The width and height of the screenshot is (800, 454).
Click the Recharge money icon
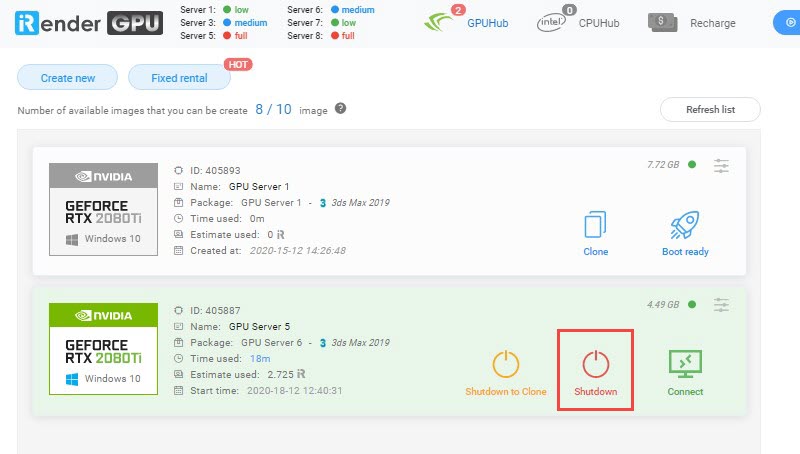click(662, 22)
